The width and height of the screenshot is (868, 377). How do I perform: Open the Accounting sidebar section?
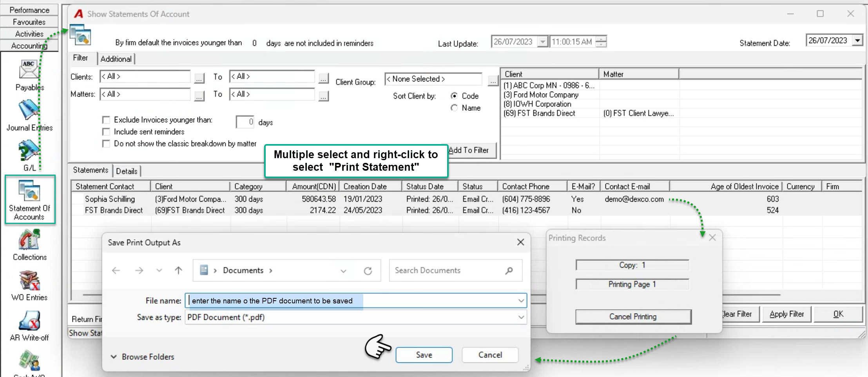29,45
